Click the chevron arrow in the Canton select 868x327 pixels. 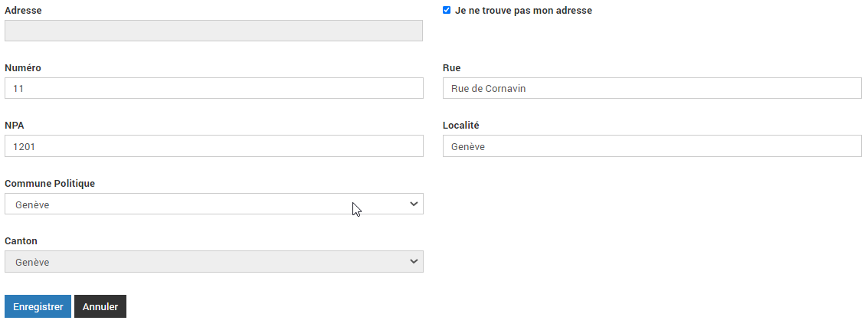(x=414, y=261)
